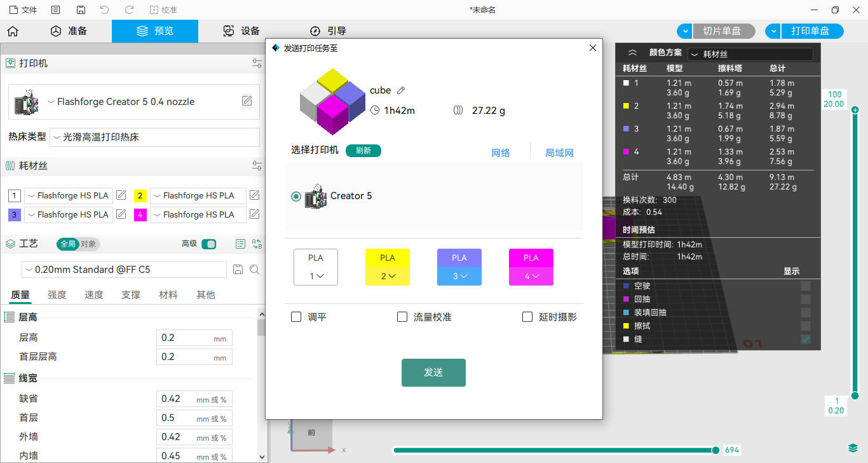
Task: Switch to the 准备 prepare tab
Action: pyautogui.click(x=69, y=31)
